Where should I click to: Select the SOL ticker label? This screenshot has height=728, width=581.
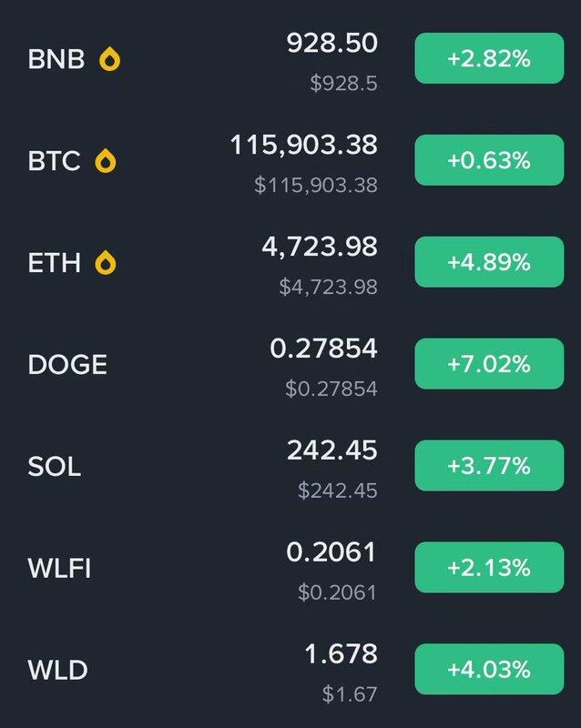55,466
